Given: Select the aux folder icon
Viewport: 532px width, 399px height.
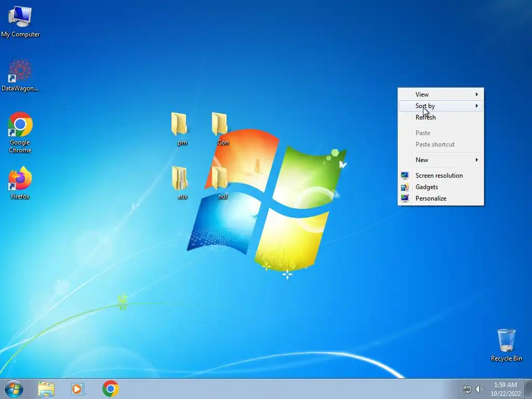Looking at the screenshot, I should coord(180,182).
